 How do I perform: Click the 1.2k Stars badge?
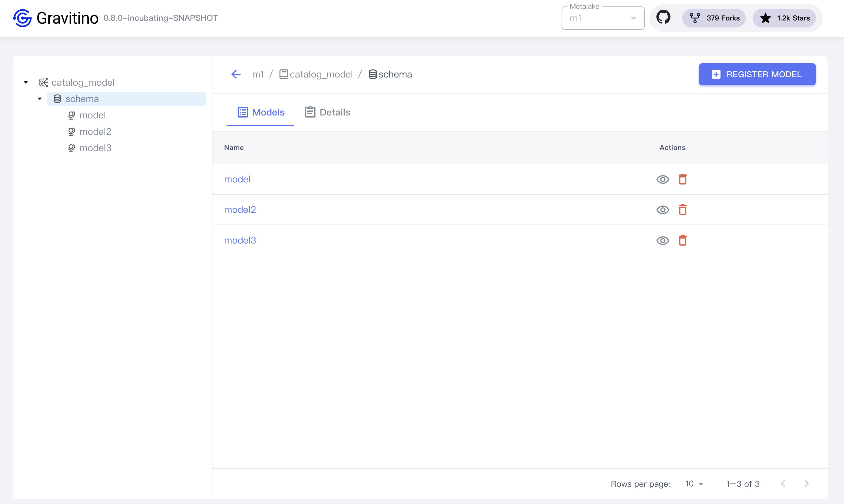coord(784,18)
